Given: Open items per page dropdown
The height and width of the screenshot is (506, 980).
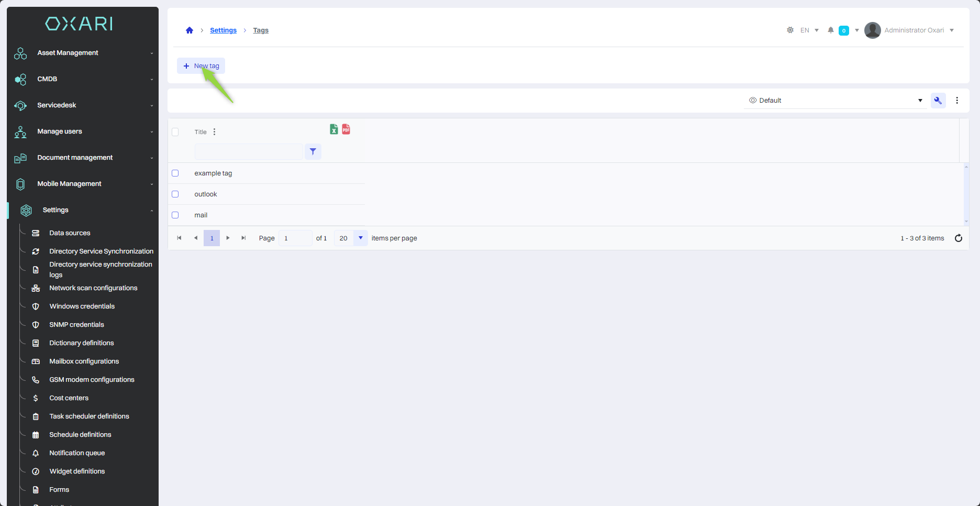Looking at the screenshot, I should pos(360,238).
